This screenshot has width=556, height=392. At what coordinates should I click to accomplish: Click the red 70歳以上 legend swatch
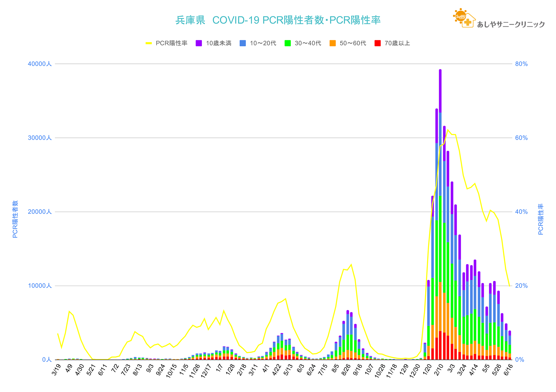point(377,43)
